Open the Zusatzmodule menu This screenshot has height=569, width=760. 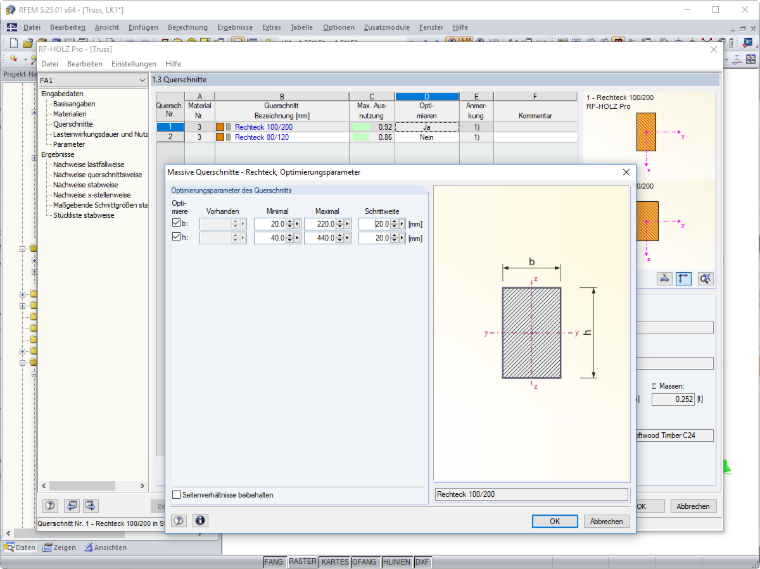point(386,28)
